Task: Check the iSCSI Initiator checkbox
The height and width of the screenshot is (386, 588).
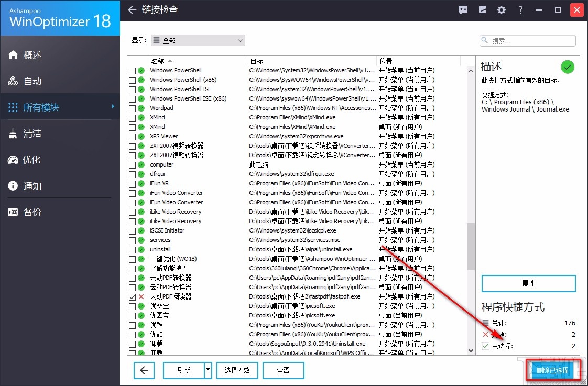Action: (x=132, y=231)
